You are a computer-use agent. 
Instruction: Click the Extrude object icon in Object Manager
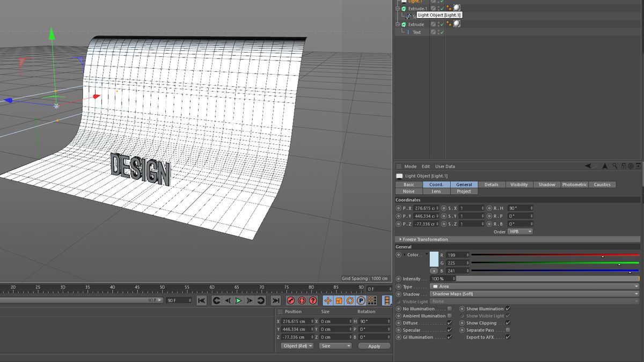(404, 24)
